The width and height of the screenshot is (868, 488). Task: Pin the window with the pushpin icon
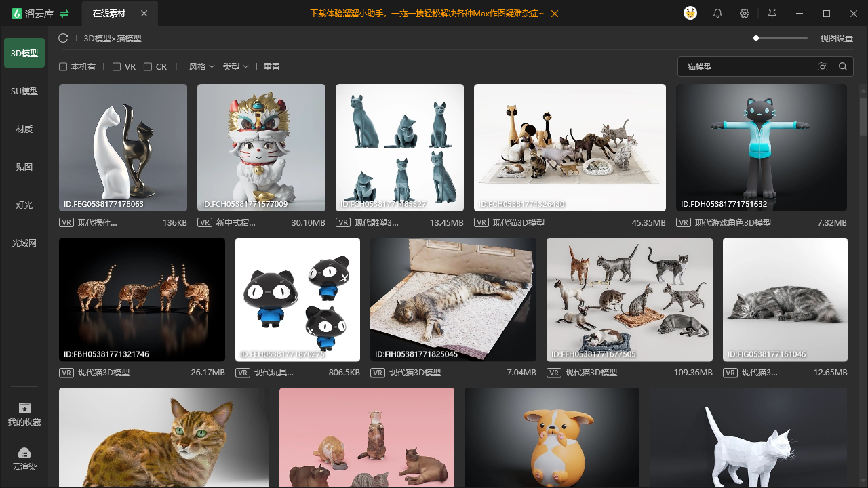772,14
